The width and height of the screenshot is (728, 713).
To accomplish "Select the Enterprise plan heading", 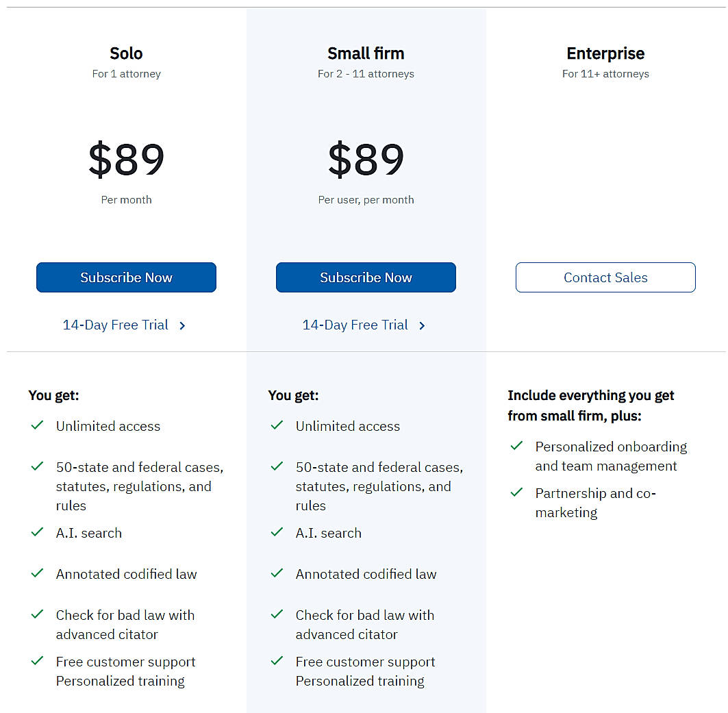I will 605,53.
